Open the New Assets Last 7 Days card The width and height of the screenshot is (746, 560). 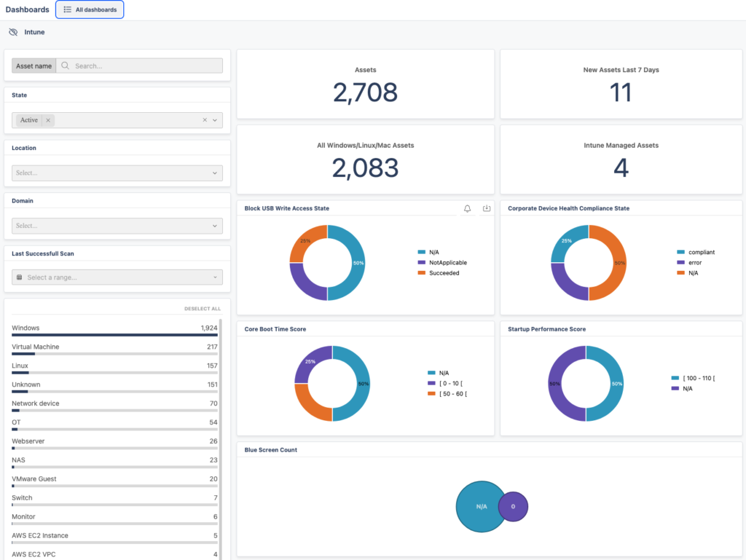click(x=621, y=84)
